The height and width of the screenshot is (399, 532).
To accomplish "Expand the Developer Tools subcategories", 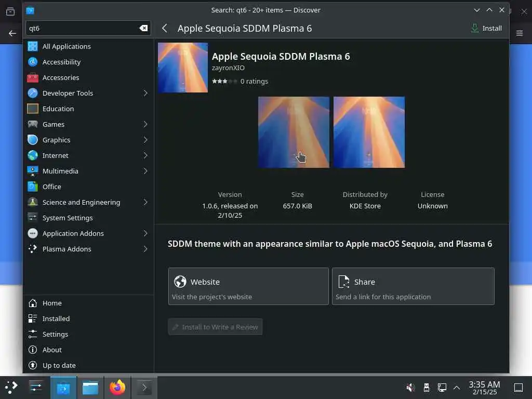I will click(x=145, y=93).
